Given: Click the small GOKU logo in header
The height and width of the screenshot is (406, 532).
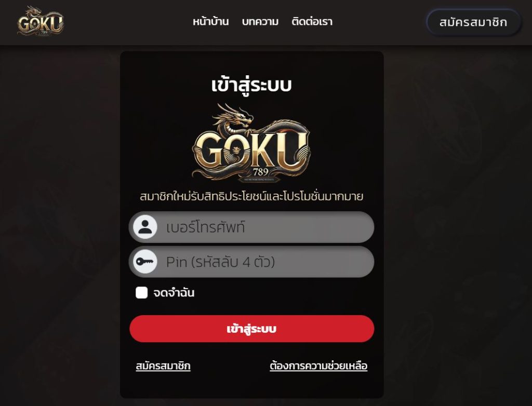Looking at the screenshot, I should (41, 21).
